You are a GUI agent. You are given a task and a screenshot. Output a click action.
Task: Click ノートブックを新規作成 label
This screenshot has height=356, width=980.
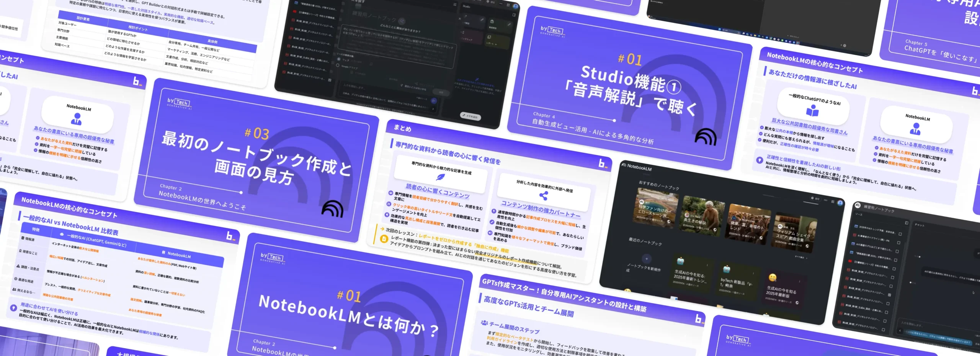point(644,267)
